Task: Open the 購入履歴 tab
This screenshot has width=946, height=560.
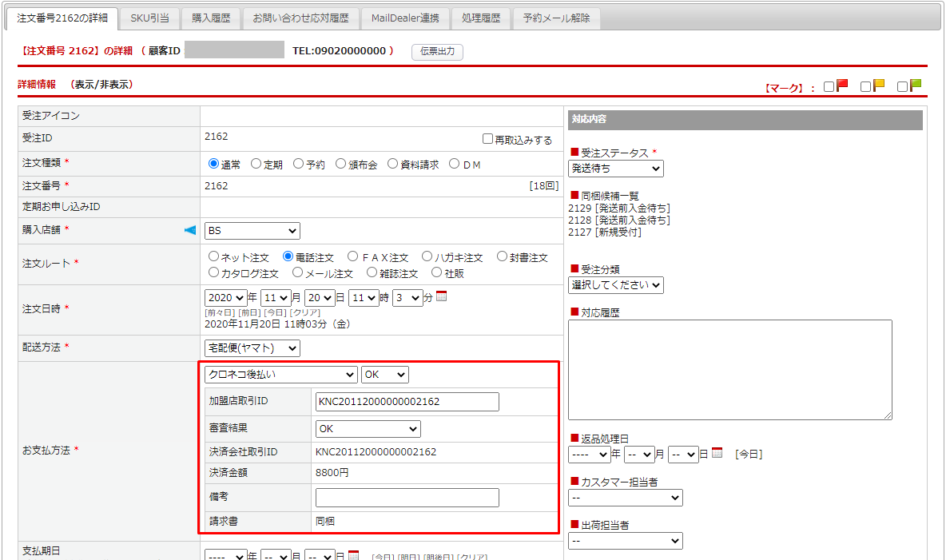Action: [211, 18]
